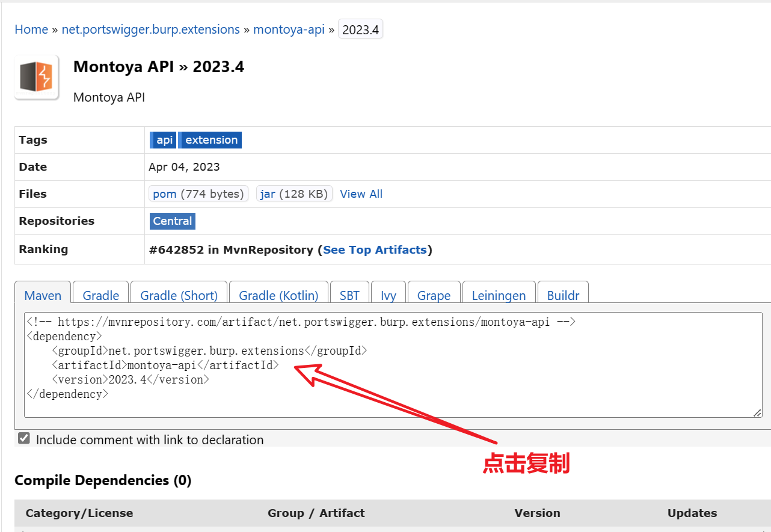The height and width of the screenshot is (532, 771).
Task: Click the Files row label
Action: pyautogui.click(x=32, y=194)
